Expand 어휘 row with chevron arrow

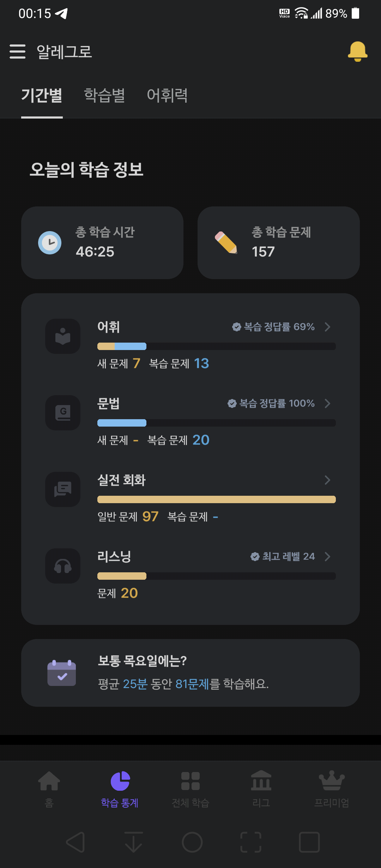coord(327,327)
